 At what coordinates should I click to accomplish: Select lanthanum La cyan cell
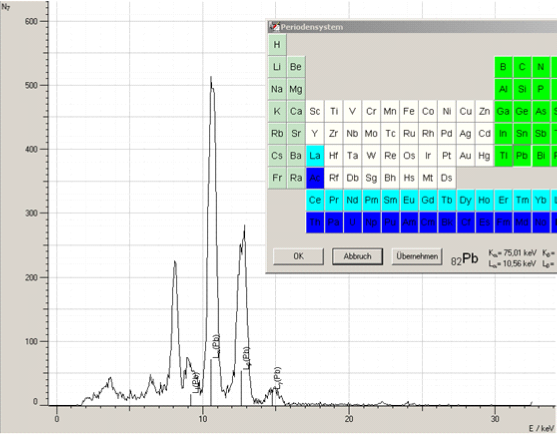[x=315, y=156]
